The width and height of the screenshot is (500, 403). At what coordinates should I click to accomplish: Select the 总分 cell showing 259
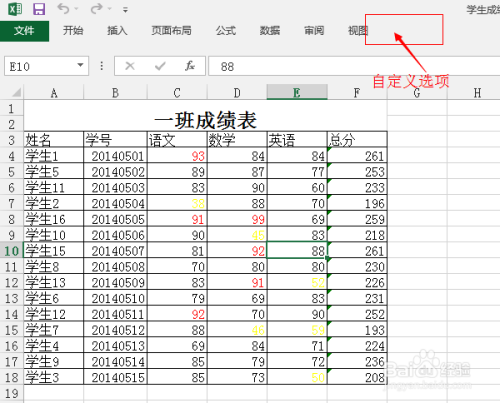pyautogui.click(x=357, y=219)
